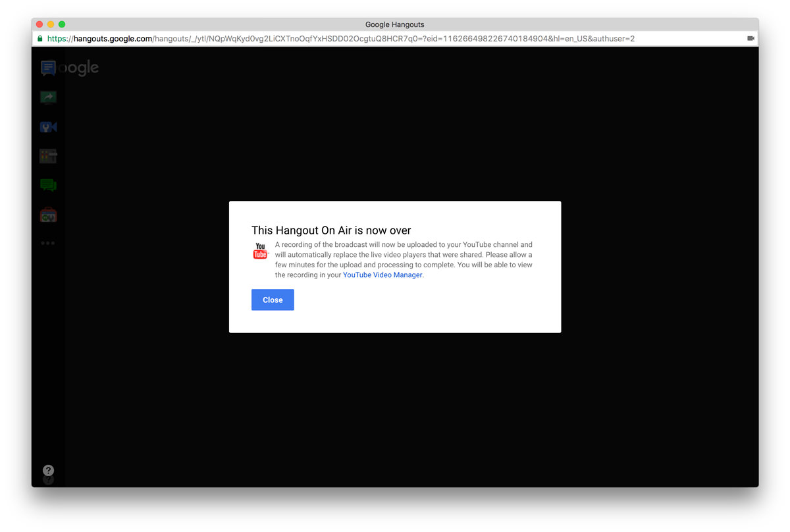
Task: Click the Google Hangouts window title
Action: (x=394, y=24)
